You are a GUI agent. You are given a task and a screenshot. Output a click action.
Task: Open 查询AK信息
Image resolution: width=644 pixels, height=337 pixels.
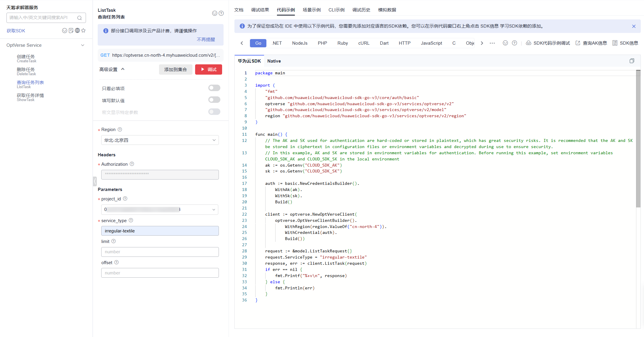pyautogui.click(x=591, y=43)
